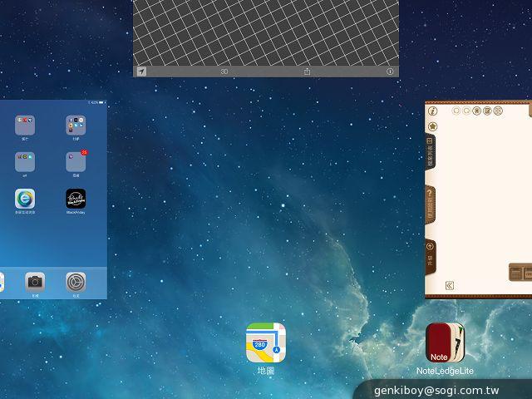The width and height of the screenshot is (532, 399).
Task: Open the blue e browser app icon
Action: pos(25,199)
